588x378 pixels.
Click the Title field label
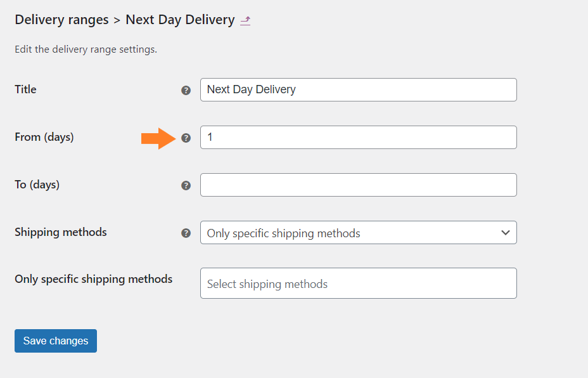25,89
